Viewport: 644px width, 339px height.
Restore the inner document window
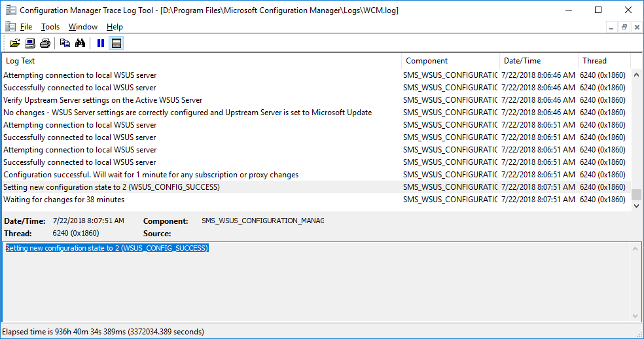[x=624, y=27]
